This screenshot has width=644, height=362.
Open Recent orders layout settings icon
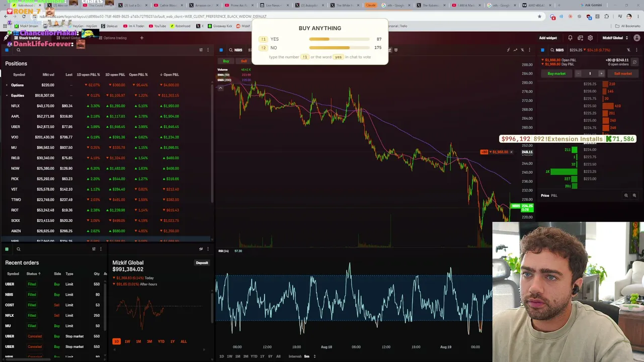click(94, 249)
